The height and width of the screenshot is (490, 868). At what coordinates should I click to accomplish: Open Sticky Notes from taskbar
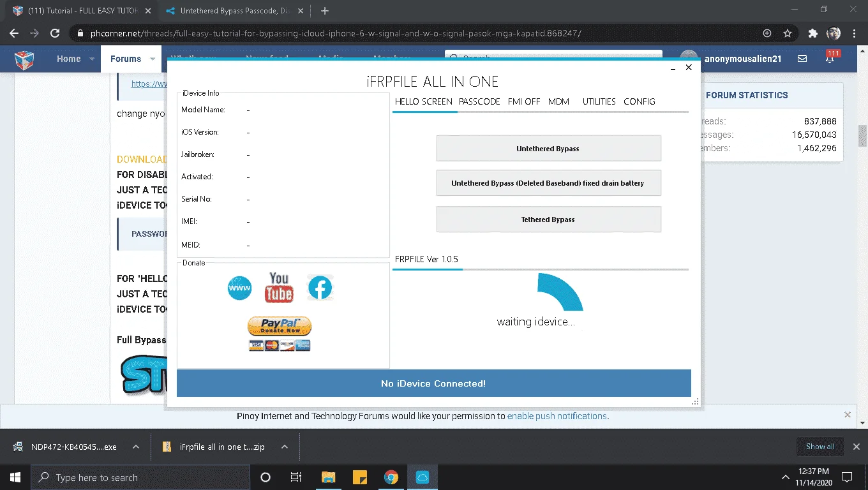click(x=359, y=477)
